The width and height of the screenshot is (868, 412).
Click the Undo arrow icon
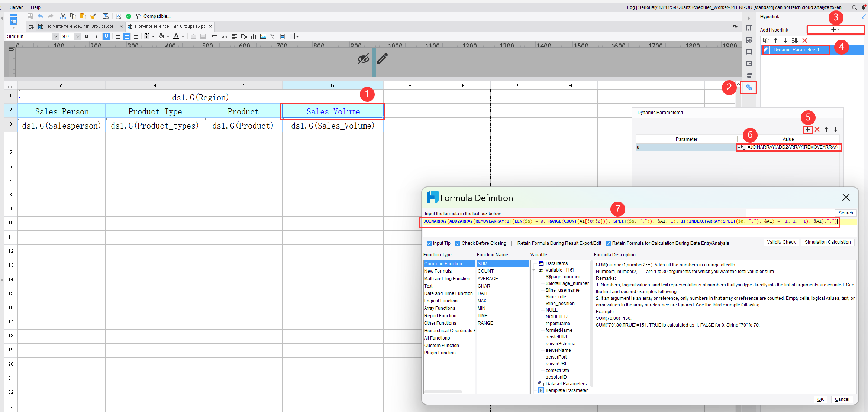(41, 16)
